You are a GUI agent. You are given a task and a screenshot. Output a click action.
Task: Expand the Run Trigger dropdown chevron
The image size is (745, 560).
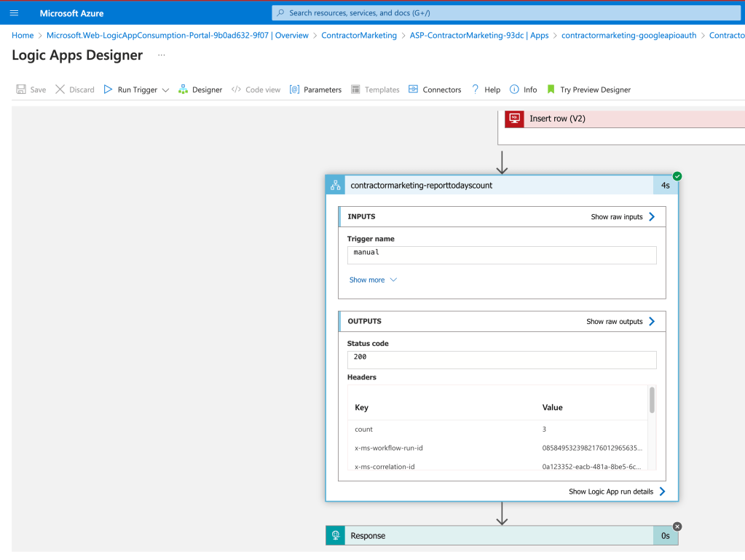pos(165,90)
